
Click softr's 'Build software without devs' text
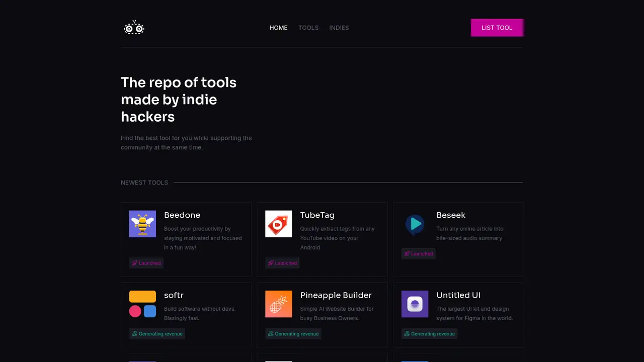(x=200, y=314)
